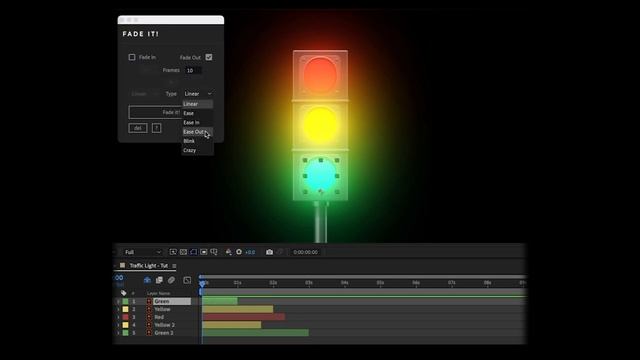Select the Yellow layer name
Viewport: 640px width, 360px height.
(162, 309)
